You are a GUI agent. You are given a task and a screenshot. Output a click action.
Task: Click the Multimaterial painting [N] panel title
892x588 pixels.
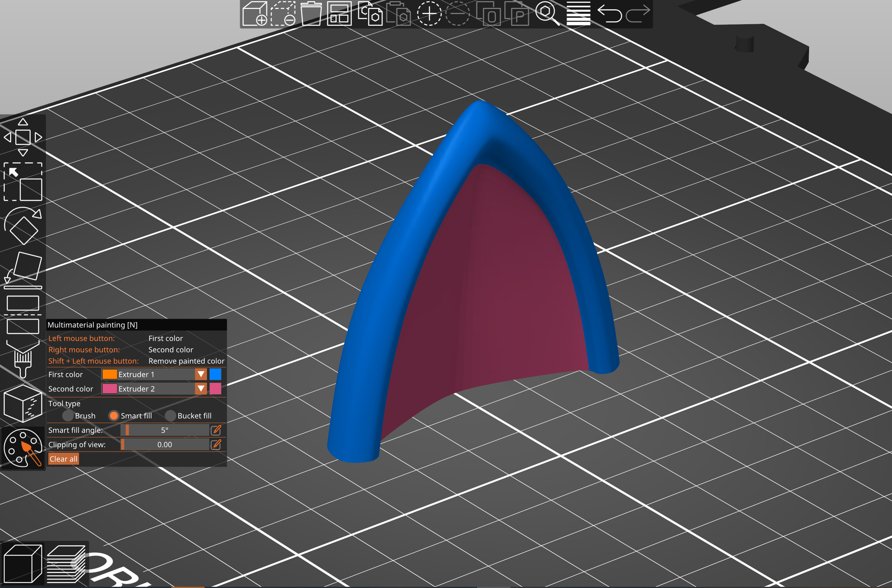[x=92, y=325]
